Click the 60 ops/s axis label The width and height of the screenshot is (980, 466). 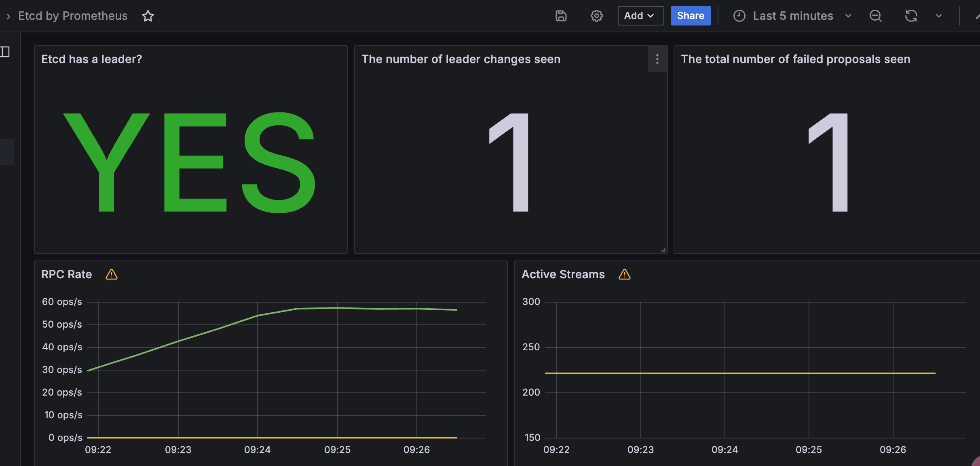pyautogui.click(x=62, y=302)
